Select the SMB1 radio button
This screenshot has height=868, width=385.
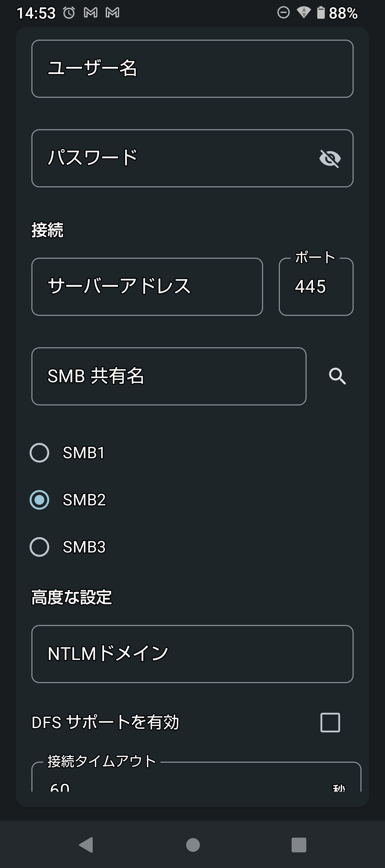click(40, 453)
